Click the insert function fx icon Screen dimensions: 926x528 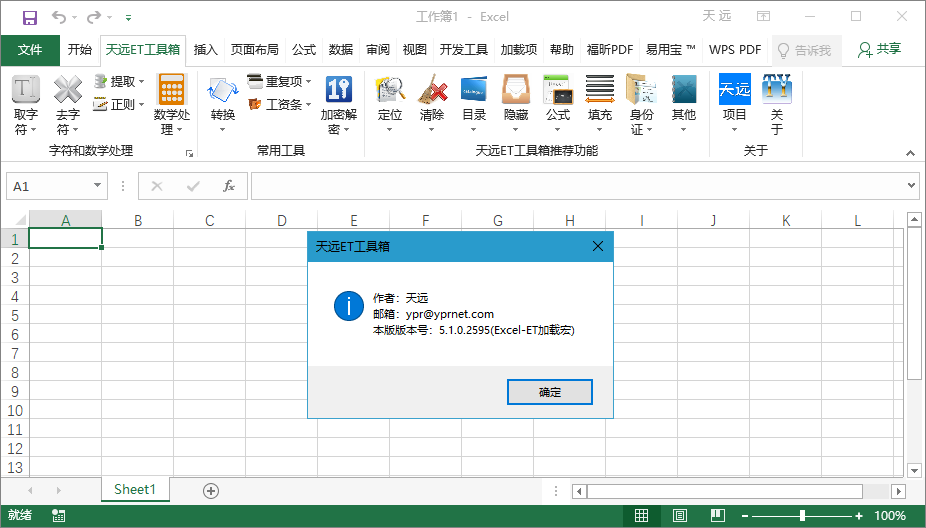[x=229, y=186]
